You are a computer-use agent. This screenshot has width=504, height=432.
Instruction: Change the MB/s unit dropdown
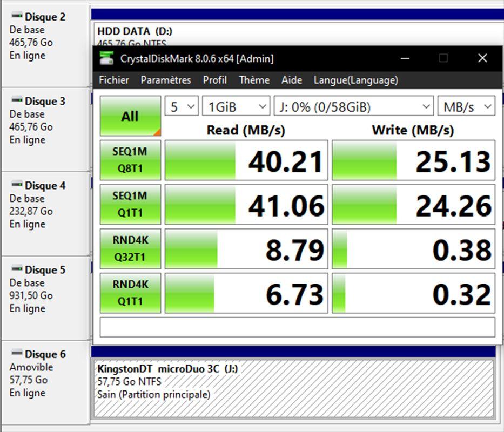coord(466,107)
